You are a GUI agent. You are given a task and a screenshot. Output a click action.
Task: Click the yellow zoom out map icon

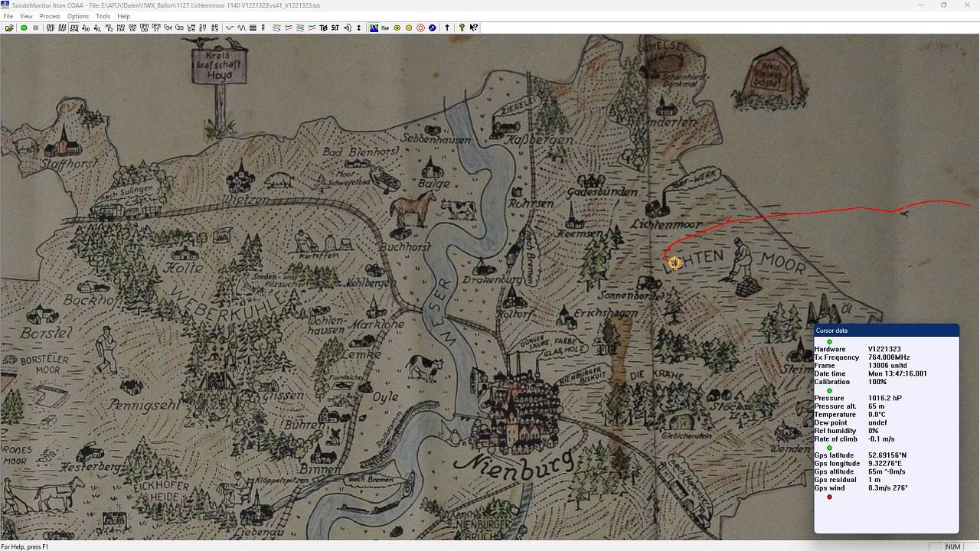tap(409, 28)
